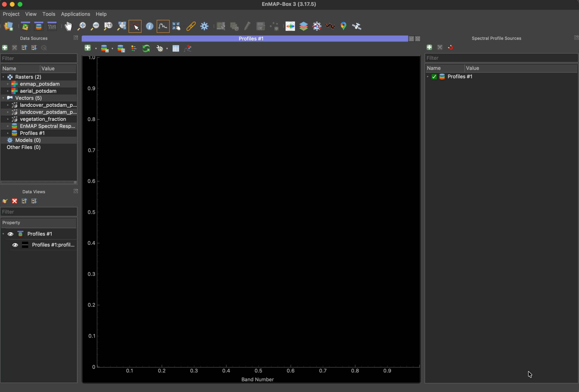The image size is (579, 392).
Task: Zoom to native 1:1 resolution
Action: [108, 26]
